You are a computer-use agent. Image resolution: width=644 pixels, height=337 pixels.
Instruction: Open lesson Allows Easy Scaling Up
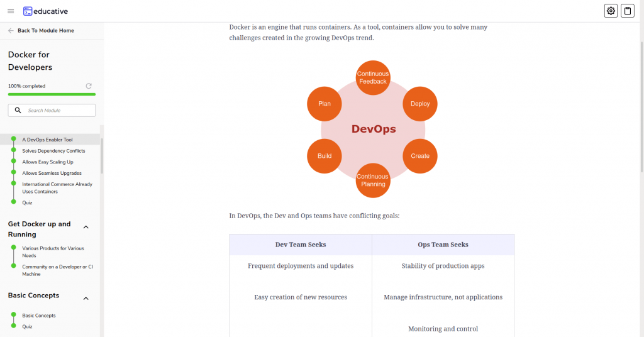(48, 162)
